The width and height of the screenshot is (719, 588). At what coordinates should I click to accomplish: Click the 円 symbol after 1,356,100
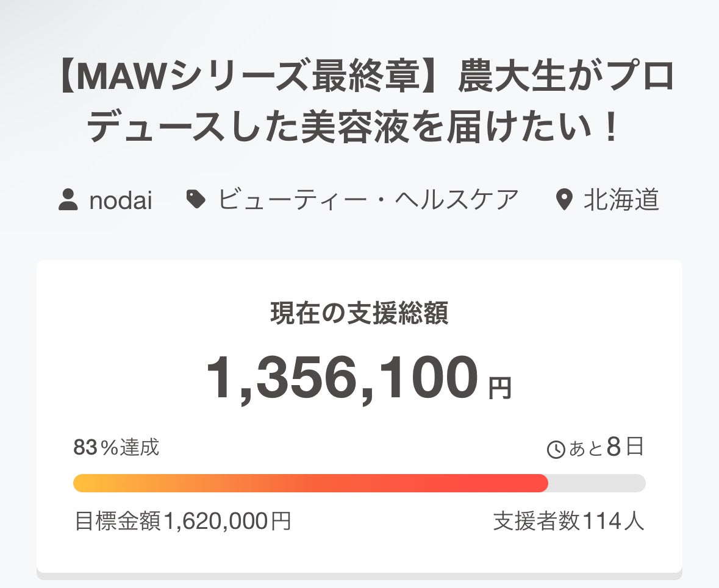point(500,388)
